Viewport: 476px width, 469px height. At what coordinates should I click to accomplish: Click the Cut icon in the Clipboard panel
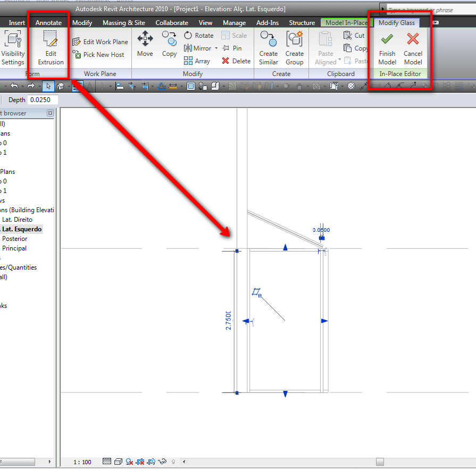354,36
